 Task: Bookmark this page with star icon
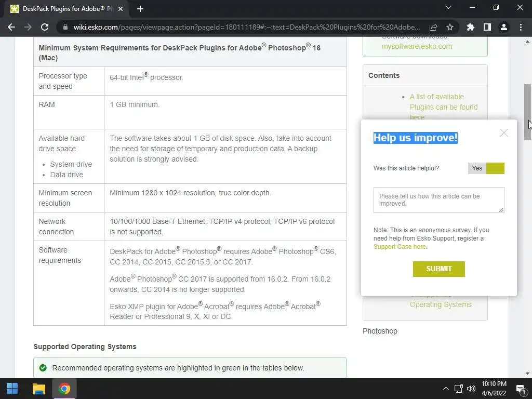pyautogui.click(x=450, y=27)
